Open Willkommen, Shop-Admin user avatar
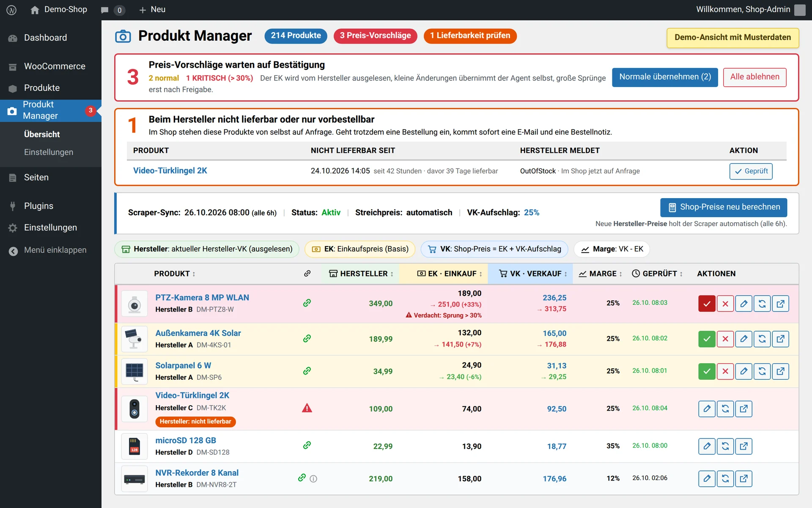812x508 pixels. point(800,10)
